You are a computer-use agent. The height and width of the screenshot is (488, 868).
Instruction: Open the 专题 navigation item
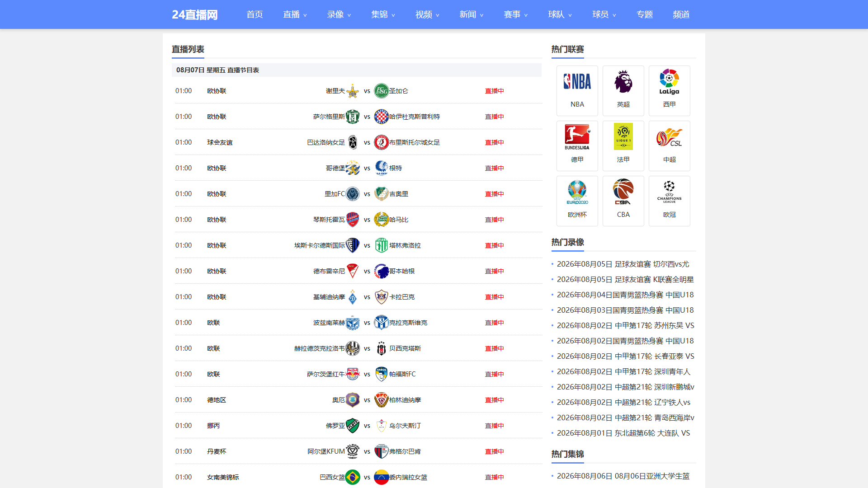645,14
